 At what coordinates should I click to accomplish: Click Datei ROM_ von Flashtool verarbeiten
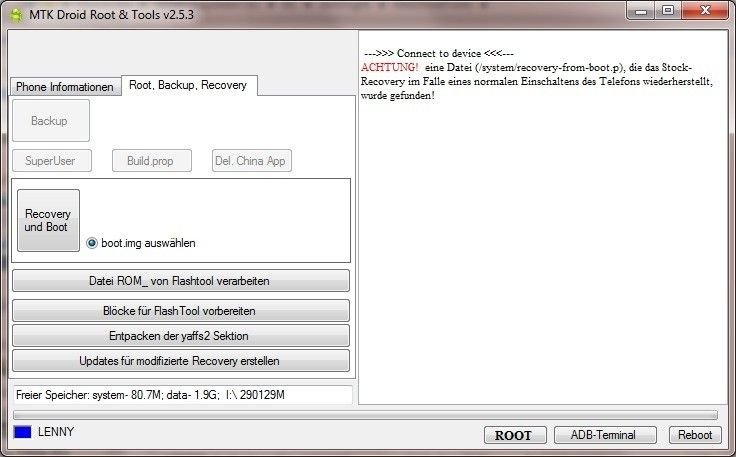(181, 281)
